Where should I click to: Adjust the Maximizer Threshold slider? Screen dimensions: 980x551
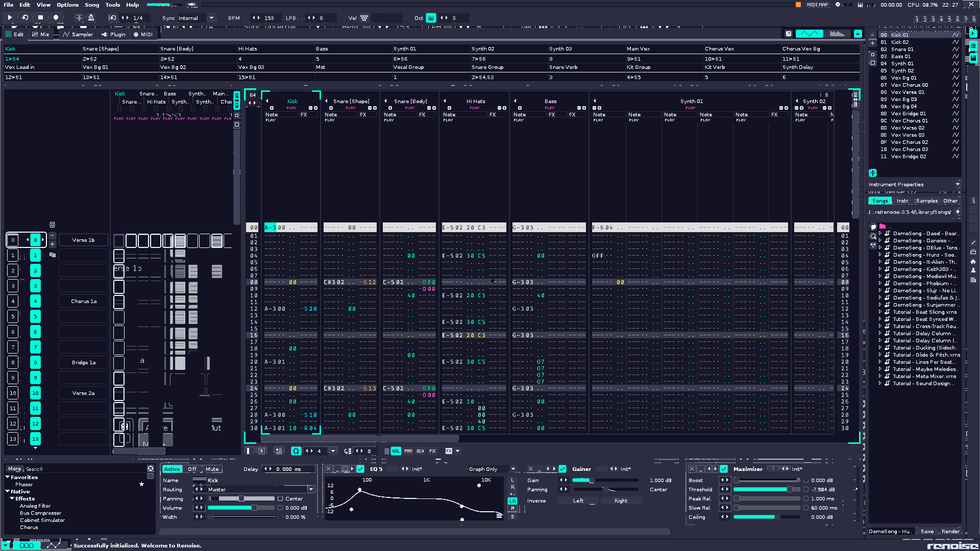767,489
